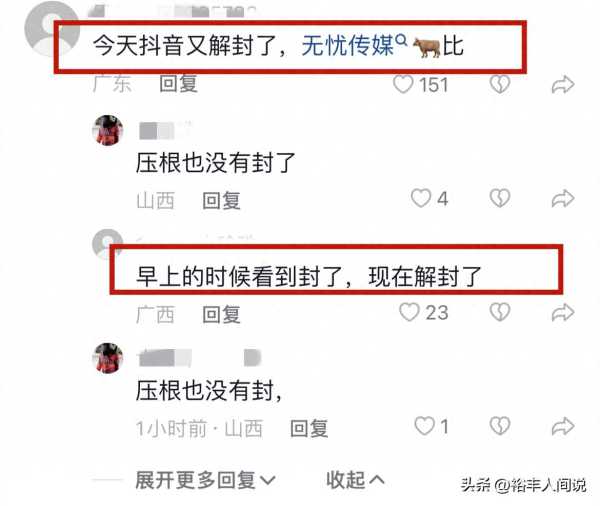Like the 山西 reply with 4 likes
Screen dimensions: 600x506
click(x=421, y=198)
